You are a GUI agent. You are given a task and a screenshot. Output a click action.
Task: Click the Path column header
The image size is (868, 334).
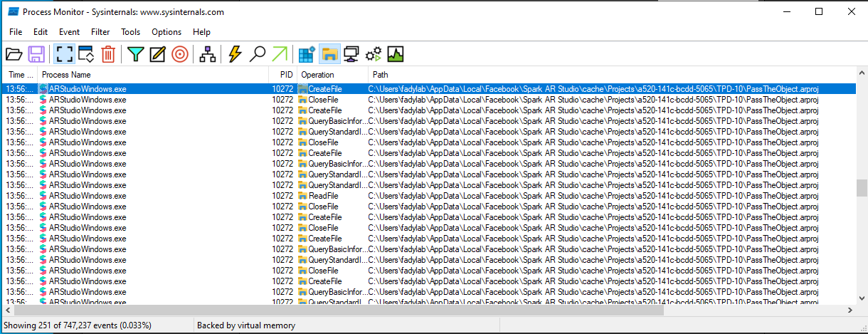(x=611, y=75)
